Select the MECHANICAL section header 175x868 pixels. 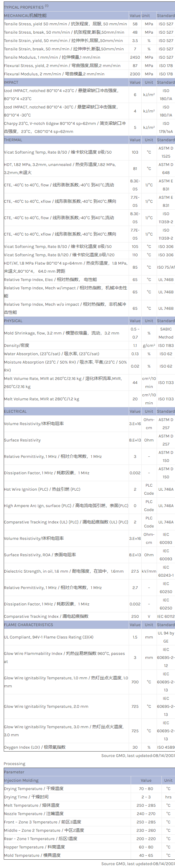pyautogui.click(x=25, y=16)
